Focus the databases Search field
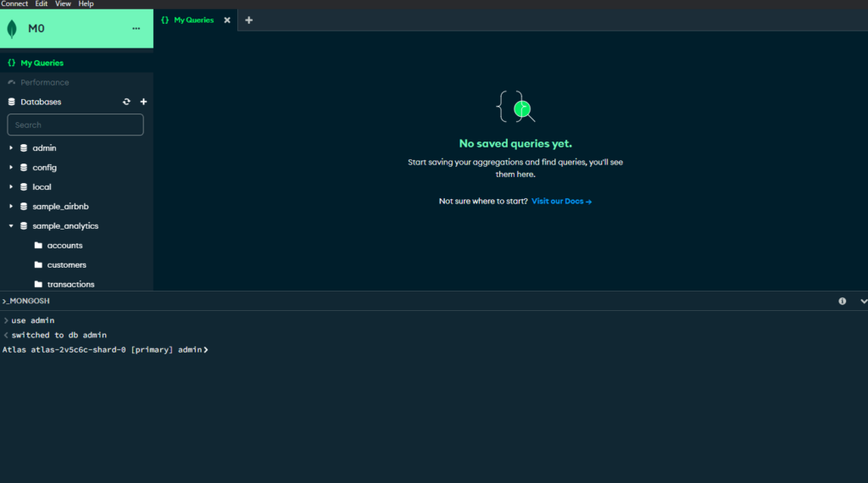The width and height of the screenshot is (868, 483). (x=75, y=125)
